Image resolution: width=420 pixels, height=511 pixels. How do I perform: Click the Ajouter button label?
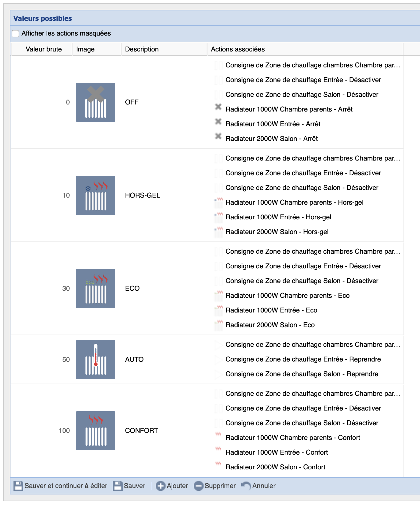(178, 486)
